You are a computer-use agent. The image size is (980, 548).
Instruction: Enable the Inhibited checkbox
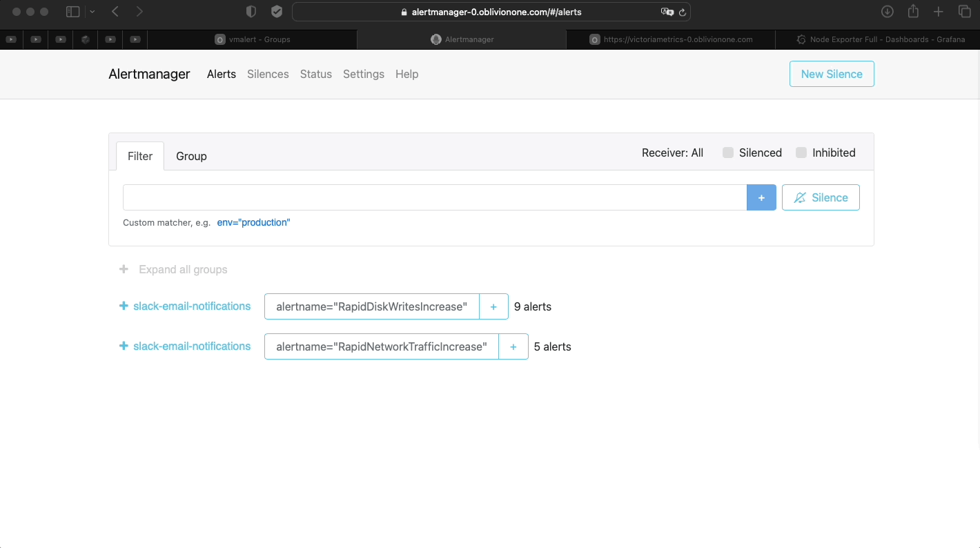click(x=801, y=153)
